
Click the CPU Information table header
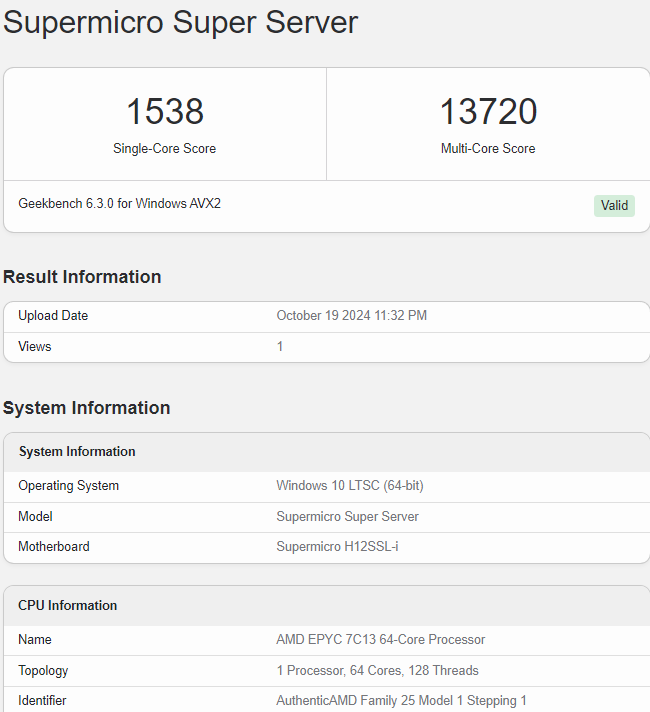[68, 606]
